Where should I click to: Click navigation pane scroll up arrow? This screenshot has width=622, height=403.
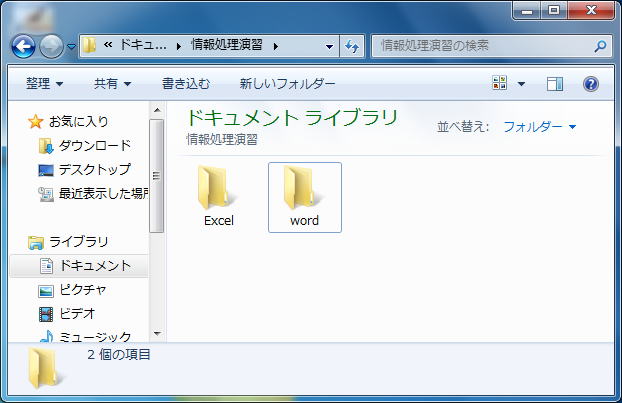tap(157, 110)
